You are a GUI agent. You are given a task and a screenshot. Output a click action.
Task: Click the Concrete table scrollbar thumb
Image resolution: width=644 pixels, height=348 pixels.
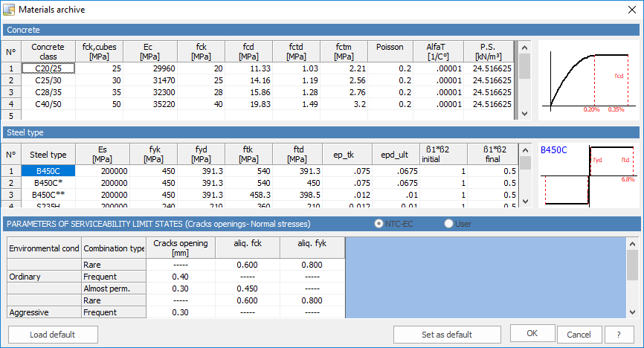[524, 66]
